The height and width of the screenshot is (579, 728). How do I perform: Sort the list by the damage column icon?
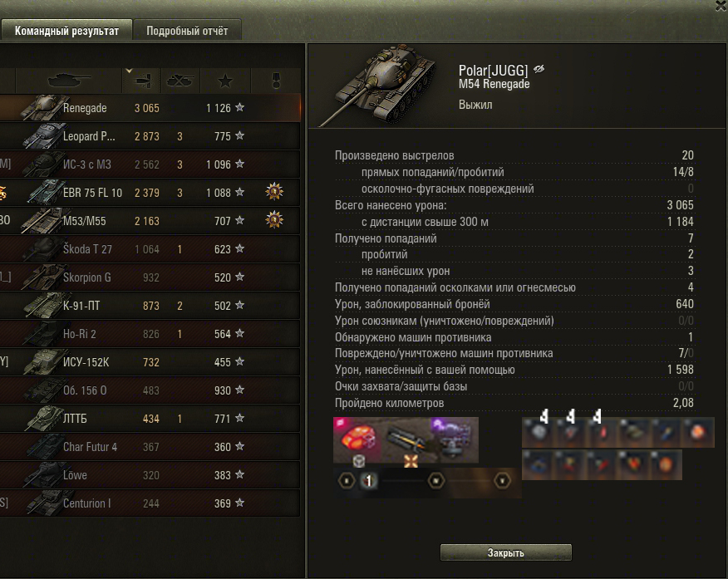click(x=141, y=81)
